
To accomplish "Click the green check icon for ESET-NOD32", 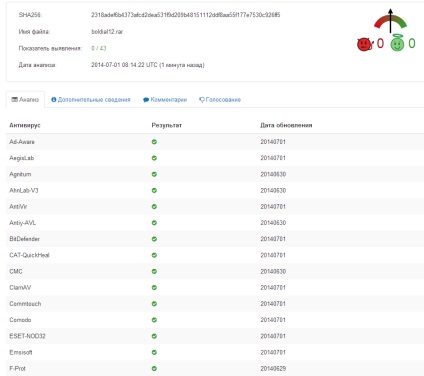I will coord(154,336).
